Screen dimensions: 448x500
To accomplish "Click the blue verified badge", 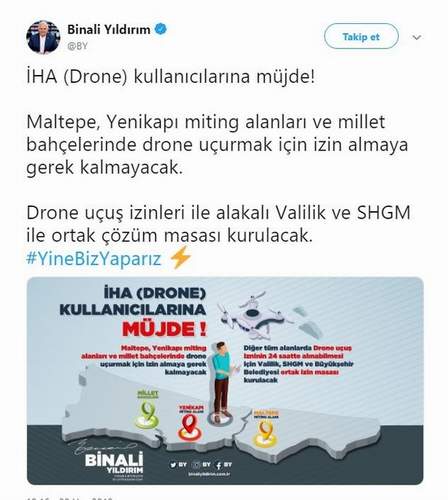I will pos(161,29).
